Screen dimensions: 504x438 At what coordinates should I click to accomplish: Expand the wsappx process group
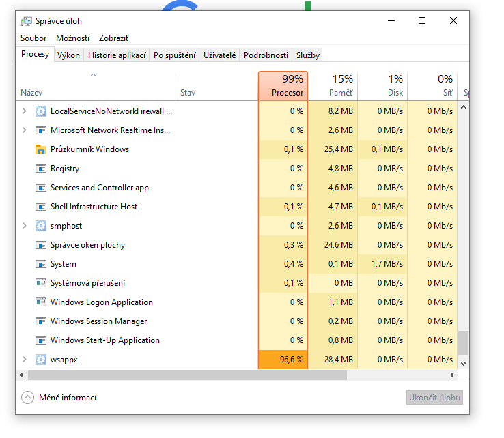tap(25, 360)
